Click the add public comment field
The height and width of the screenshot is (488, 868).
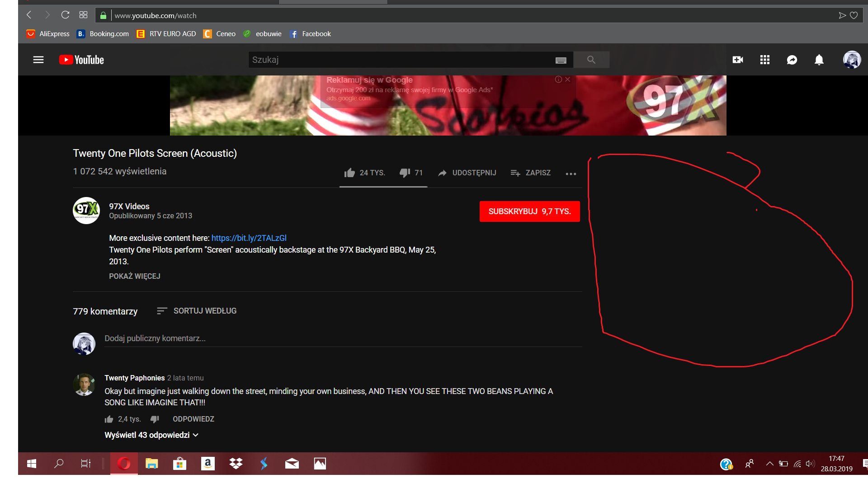pyautogui.click(x=343, y=338)
